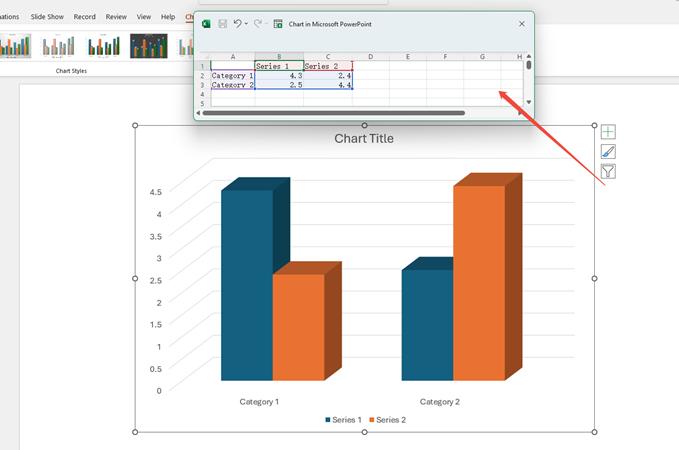Viewport: 679px width, 450px height.
Task: Select cell B2 with value 4.3
Action: point(279,75)
